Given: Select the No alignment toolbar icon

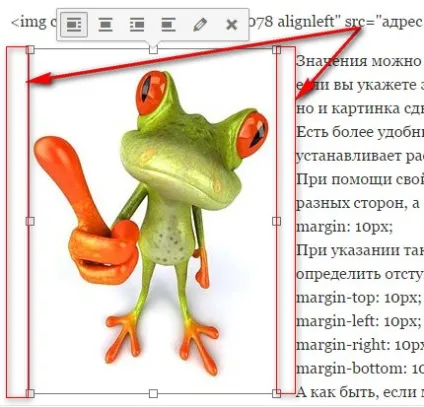Looking at the screenshot, I should point(168,25).
